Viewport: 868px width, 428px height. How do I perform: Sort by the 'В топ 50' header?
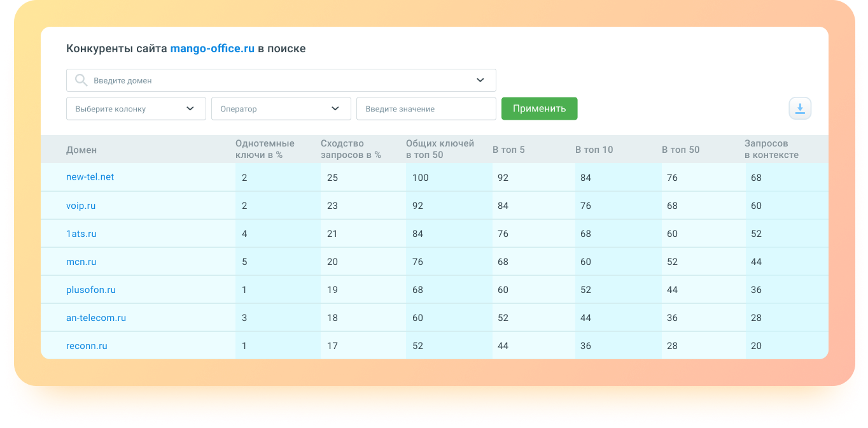pyautogui.click(x=680, y=150)
